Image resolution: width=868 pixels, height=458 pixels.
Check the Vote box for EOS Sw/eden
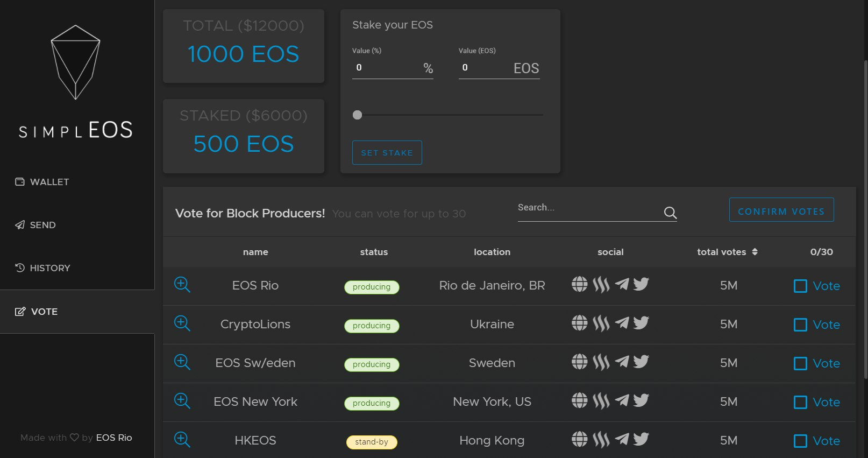point(800,363)
